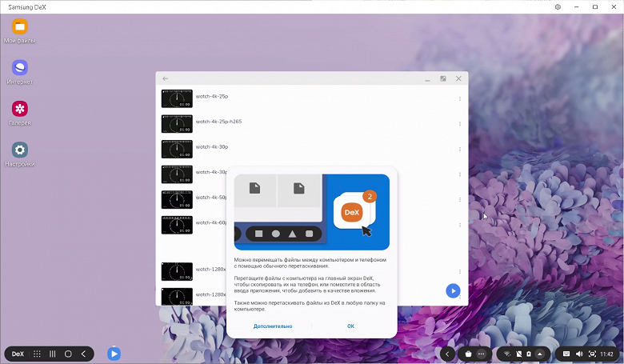Open the three-dots menu for watch-4k-25p-h265
Screen dimensions: 624x364
click(x=460, y=124)
